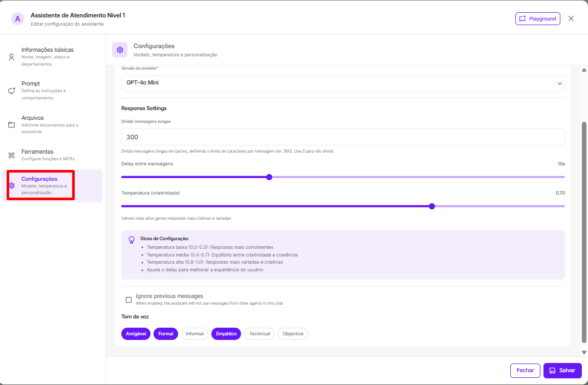
Task: Click the tools icon beside Ferramentas
Action: (x=11, y=155)
